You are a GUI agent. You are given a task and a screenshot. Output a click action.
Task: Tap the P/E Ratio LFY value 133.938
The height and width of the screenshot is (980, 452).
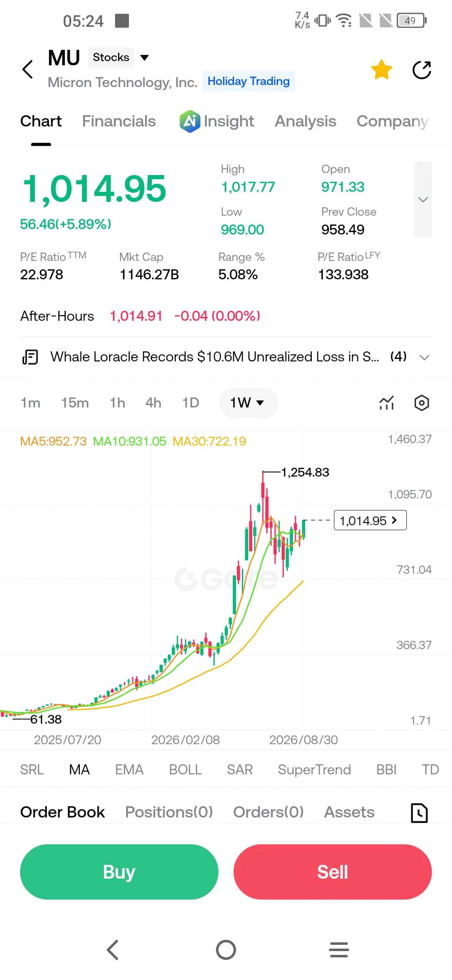point(344,275)
